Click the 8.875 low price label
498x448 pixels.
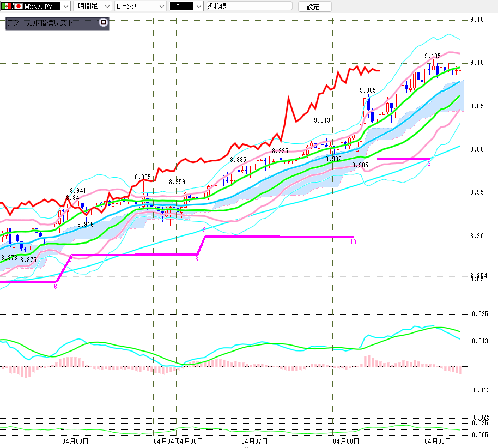tap(28, 260)
